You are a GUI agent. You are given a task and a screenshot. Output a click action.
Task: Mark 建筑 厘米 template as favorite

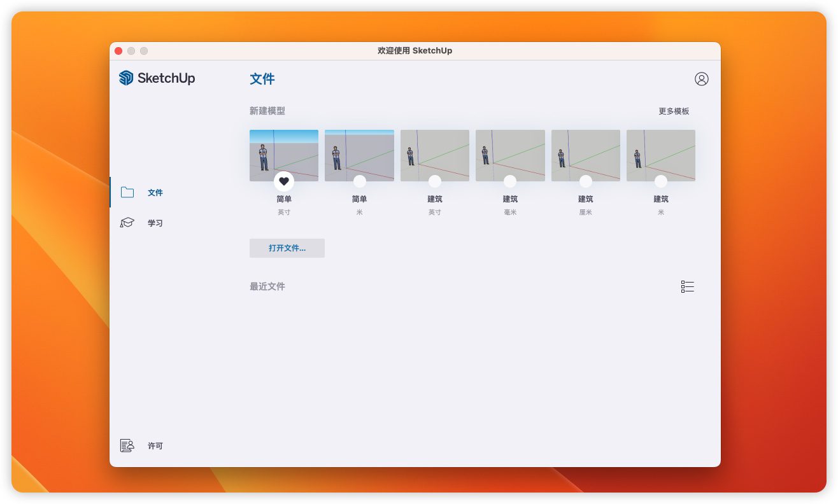pos(586,181)
